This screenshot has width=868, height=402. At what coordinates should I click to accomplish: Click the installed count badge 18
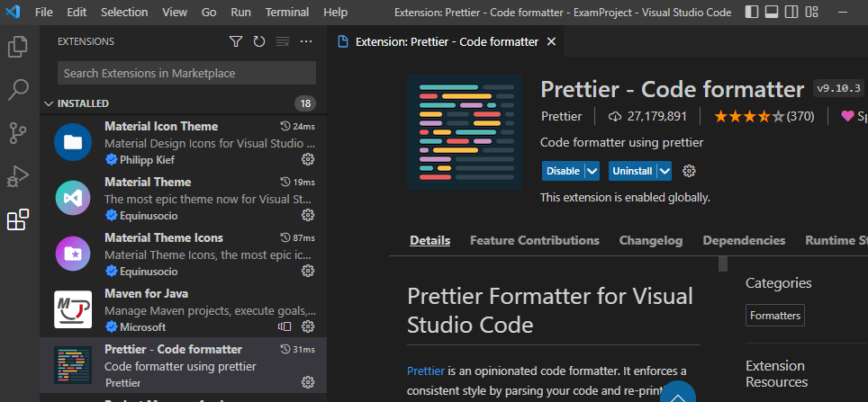pyautogui.click(x=305, y=103)
